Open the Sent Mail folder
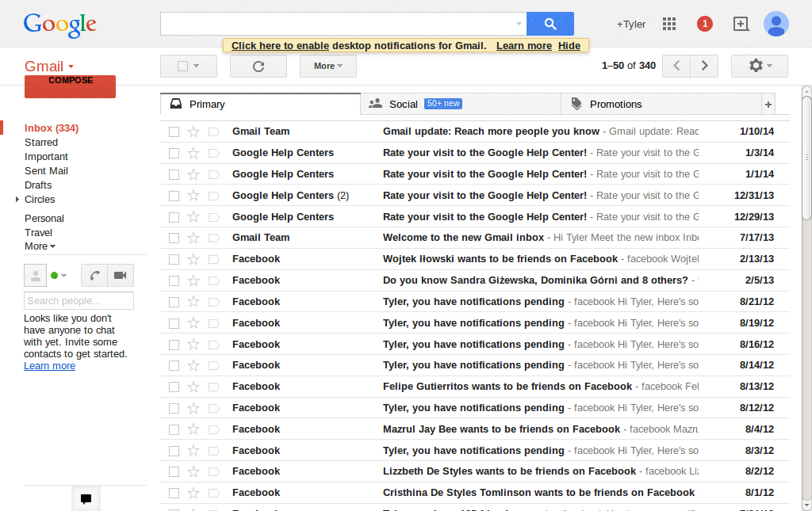 coord(46,170)
